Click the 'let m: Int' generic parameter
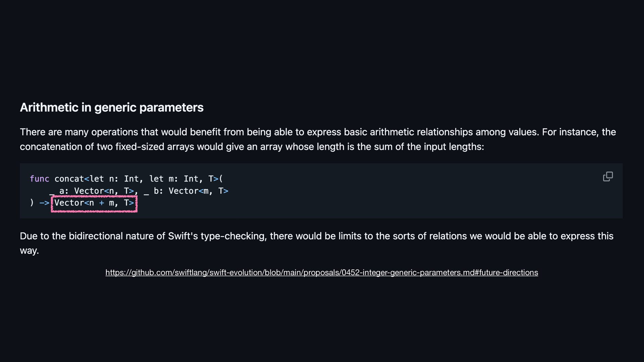 174,179
